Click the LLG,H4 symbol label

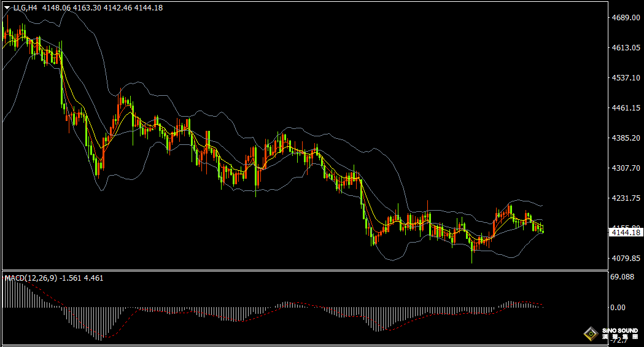pos(25,8)
